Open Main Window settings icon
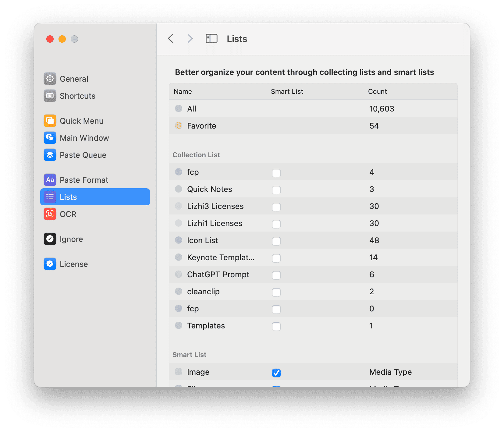Screen dimensions: 504x432 50,138
